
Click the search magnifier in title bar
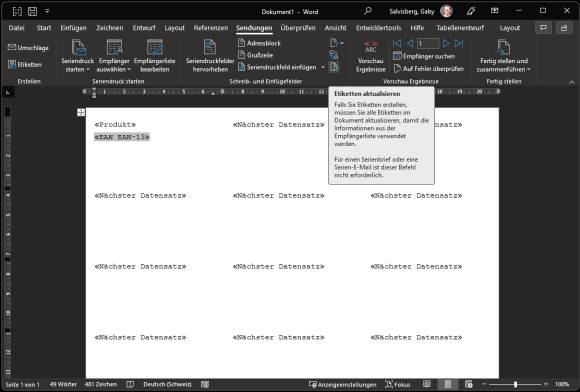(368, 11)
